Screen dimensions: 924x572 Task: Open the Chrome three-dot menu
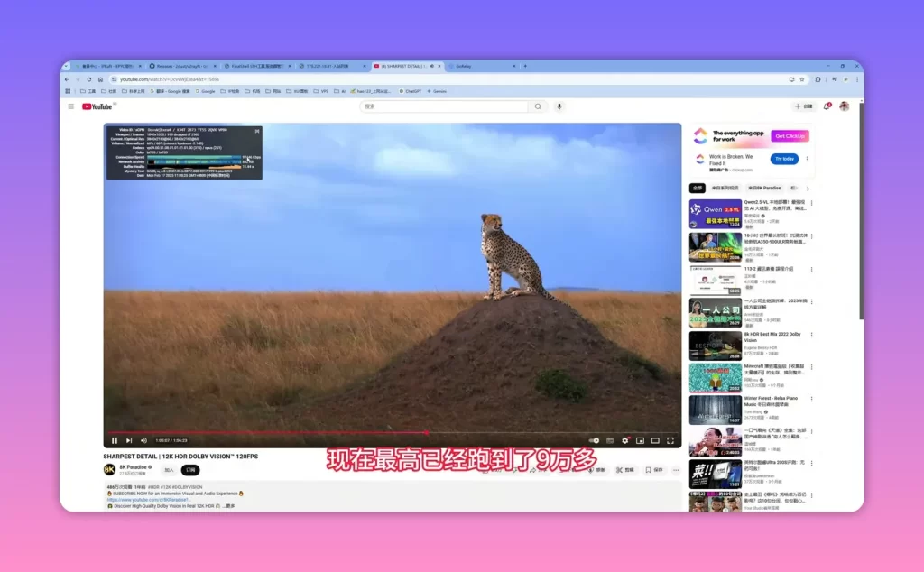857,79
